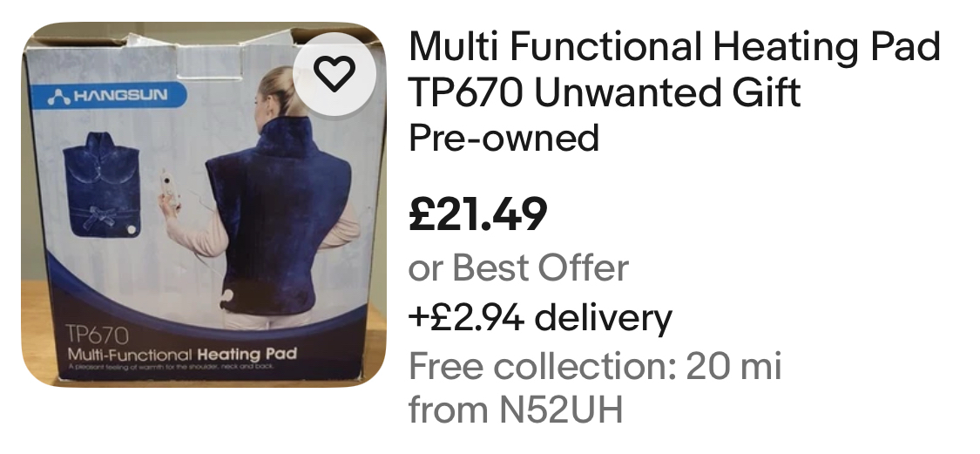Click the tiny tagline under Heating Pad caption

(x=171, y=366)
